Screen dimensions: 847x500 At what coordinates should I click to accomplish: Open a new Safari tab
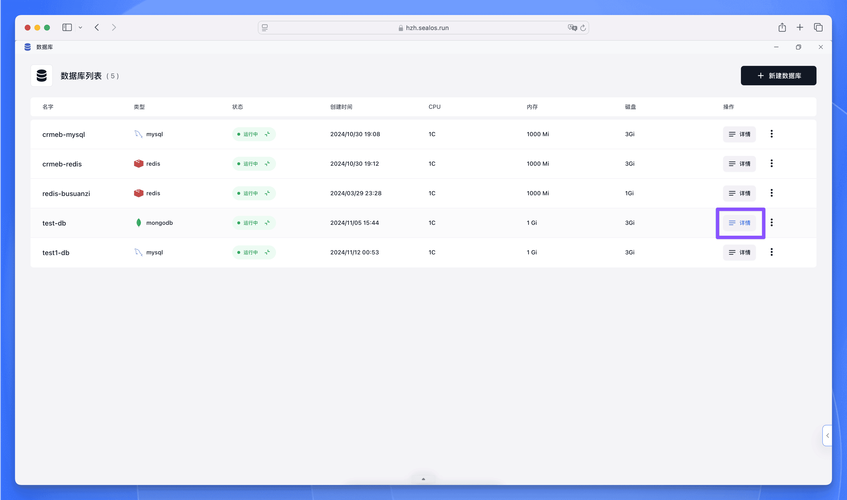click(x=800, y=28)
